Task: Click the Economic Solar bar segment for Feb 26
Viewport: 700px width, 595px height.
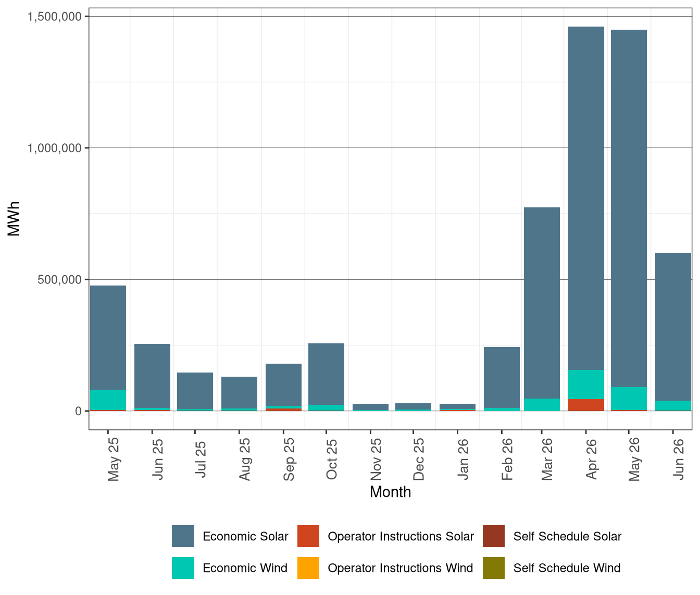Action: pos(502,377)
